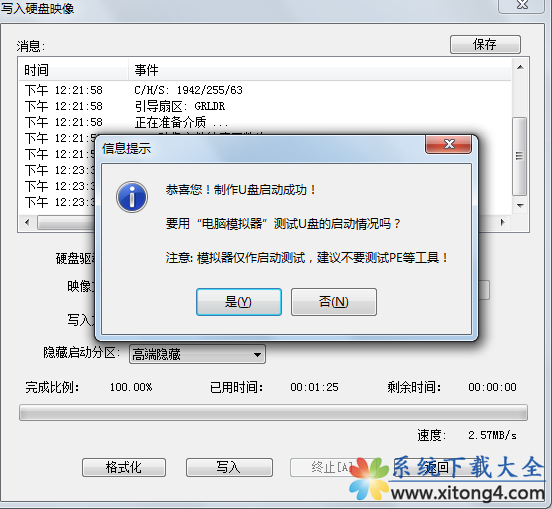Click the vertical scrollbar thumb in log
Screen dimensions: 552x509
click(519, 156)
